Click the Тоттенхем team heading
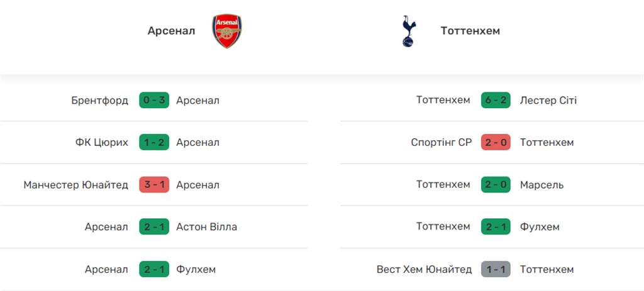The width and height of the screenshot is (644, 291). pos(470,31)
